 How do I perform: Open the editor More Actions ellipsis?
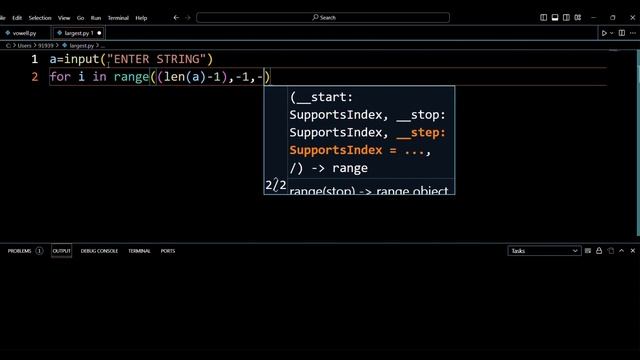[633, 33]
